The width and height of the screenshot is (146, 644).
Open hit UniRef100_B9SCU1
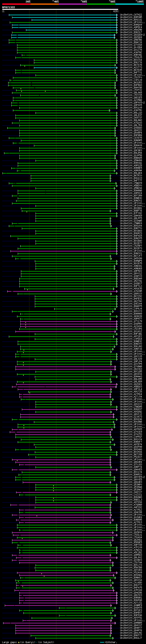(131, 20)
